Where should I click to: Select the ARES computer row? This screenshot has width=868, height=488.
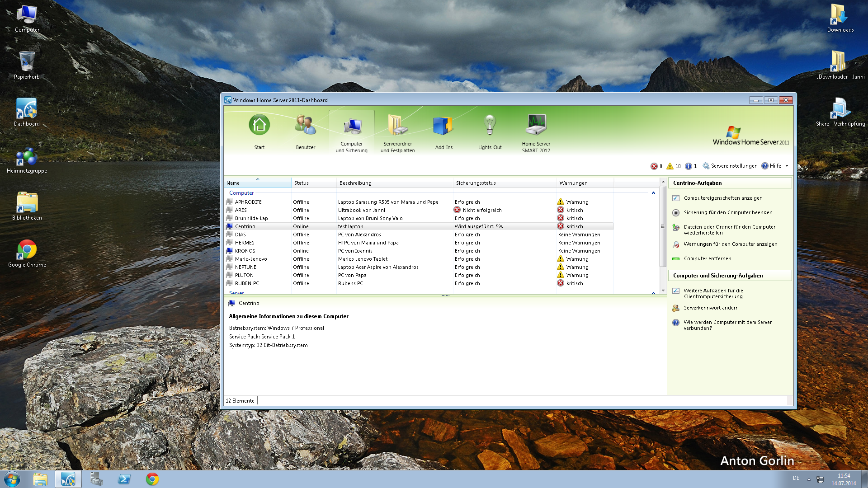click(419, 210)
